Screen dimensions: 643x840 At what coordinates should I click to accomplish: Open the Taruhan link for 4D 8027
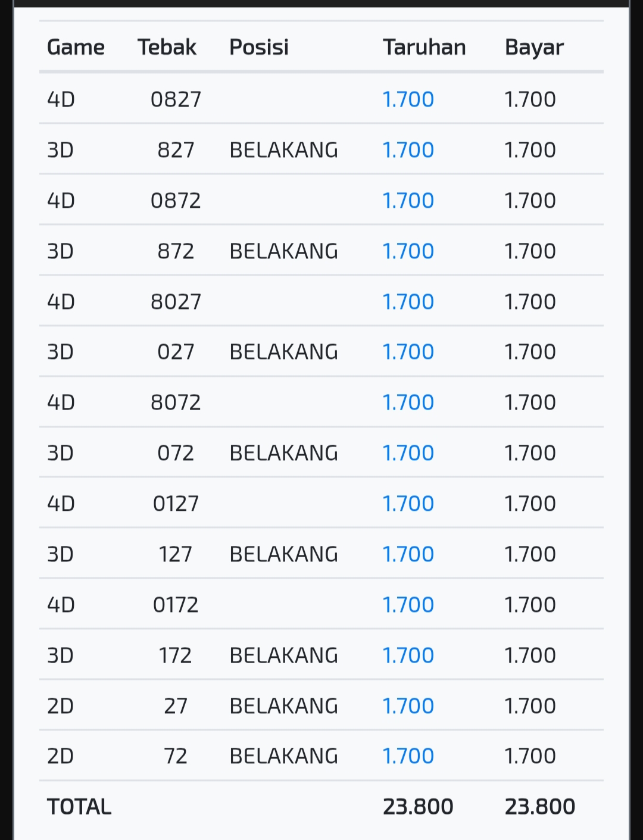click(x=408, y=302)
